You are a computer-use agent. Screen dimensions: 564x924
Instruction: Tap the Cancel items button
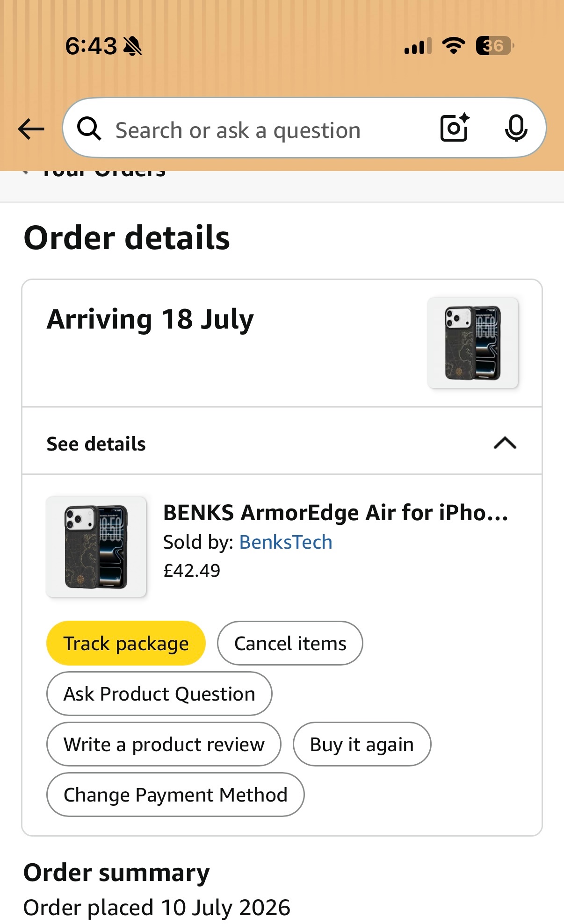coord(290,643)
